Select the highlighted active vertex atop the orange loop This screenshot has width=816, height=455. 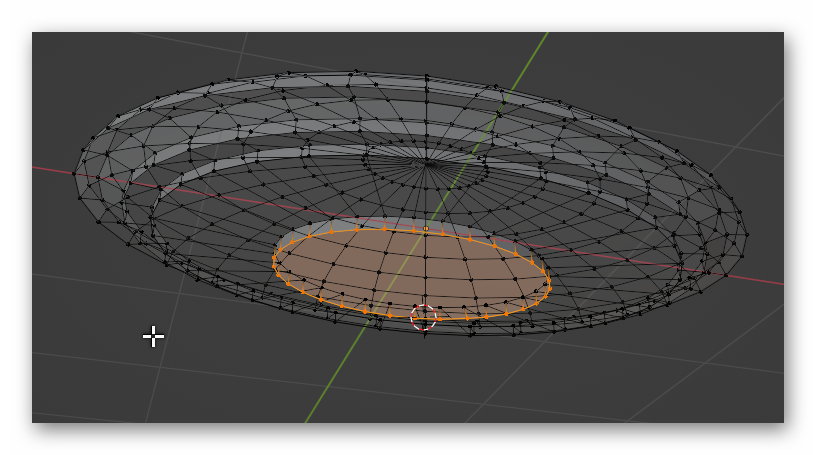click(x=426, y=228)
